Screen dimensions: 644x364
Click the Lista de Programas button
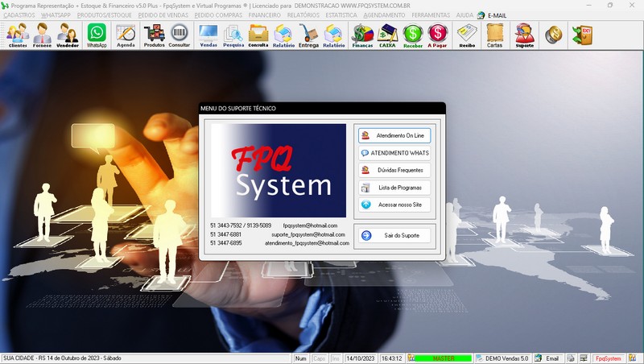click(x=394, y=188)
